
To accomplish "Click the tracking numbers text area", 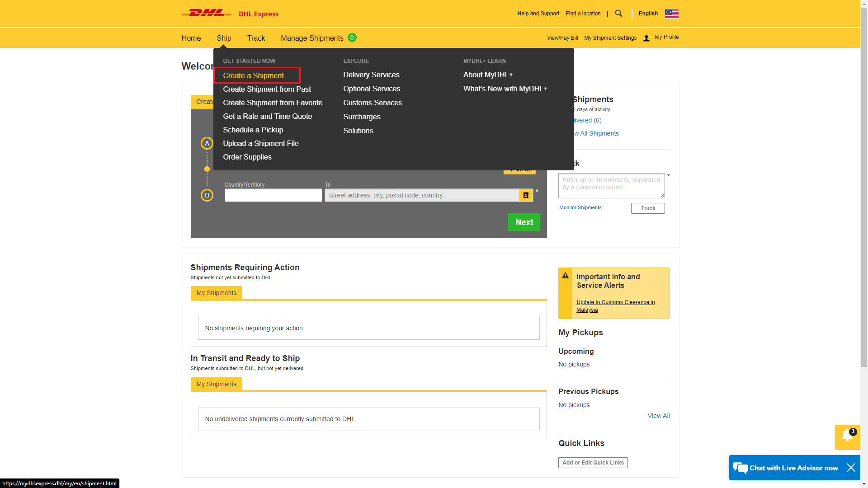I will click(x=612, y=186).
